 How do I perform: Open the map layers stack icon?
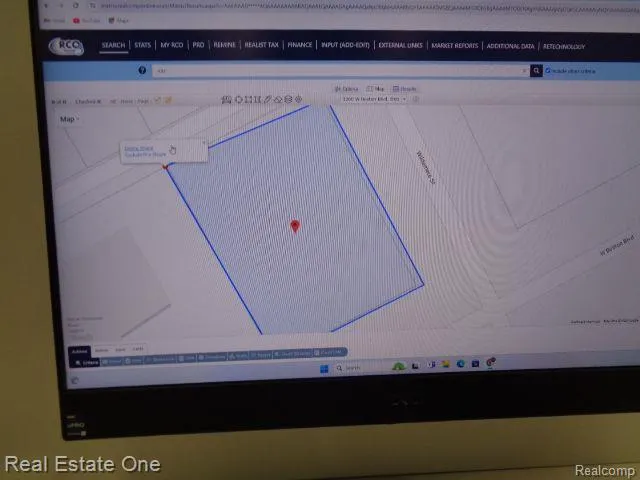288,99
